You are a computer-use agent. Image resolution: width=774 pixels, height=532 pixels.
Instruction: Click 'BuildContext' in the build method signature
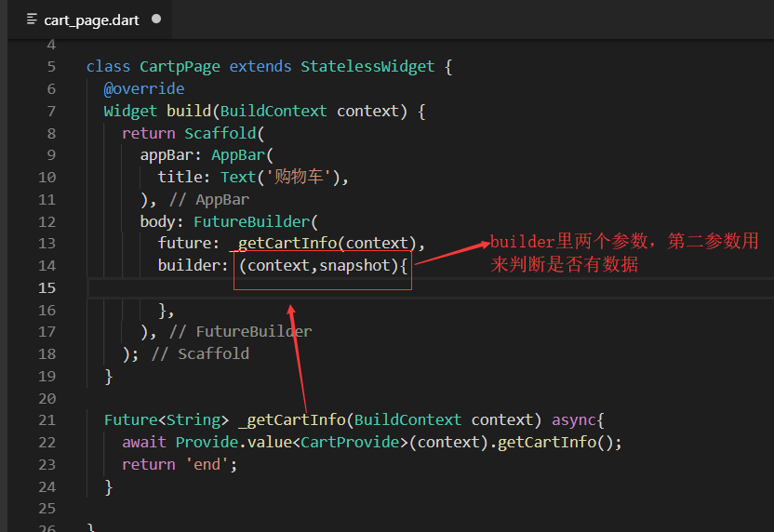[x=274, y=111]
